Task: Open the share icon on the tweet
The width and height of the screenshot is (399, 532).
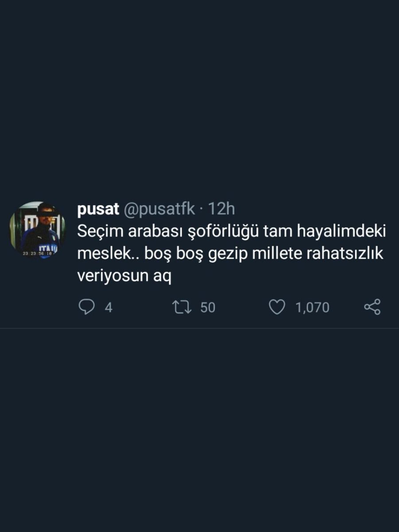Action: [x=372, y=307]
